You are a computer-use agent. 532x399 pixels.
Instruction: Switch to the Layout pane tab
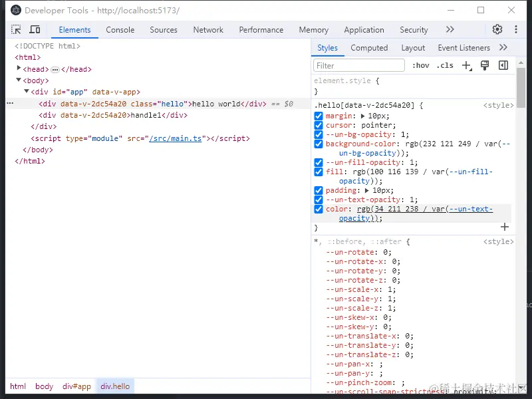413,48
